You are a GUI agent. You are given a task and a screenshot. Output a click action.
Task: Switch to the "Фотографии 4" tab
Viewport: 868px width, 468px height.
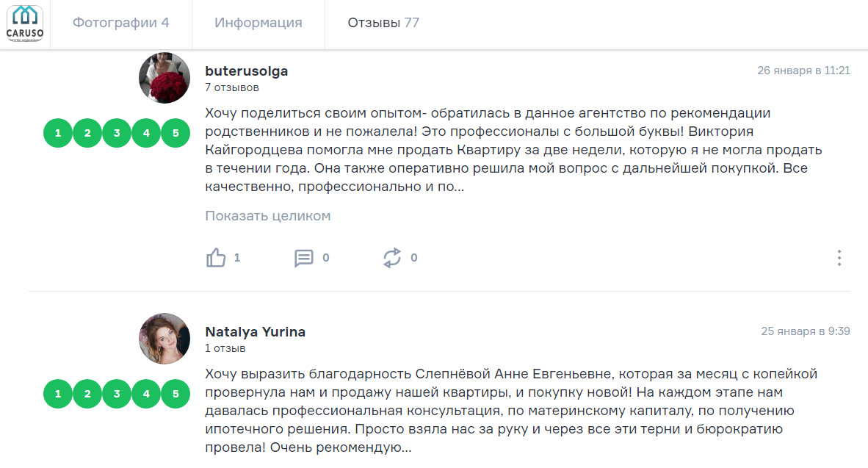click(x=120, y=23)
